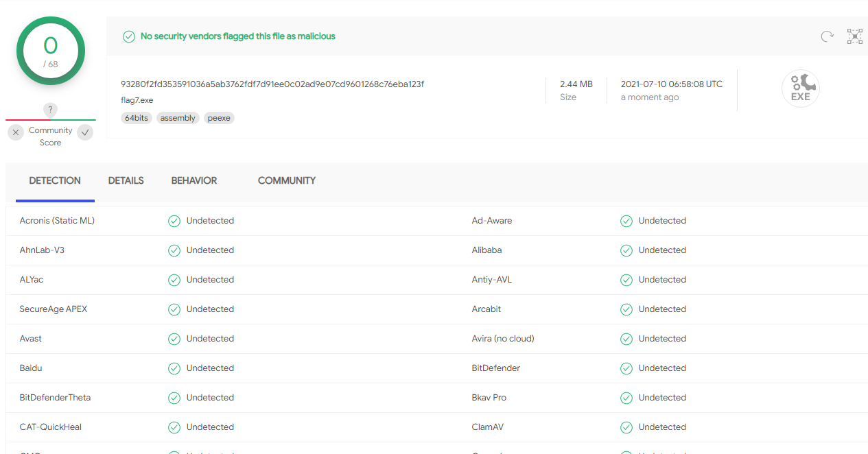Click the BitDefenderTheta vendor name
868x454 pixels.
[x=55, y=398]
